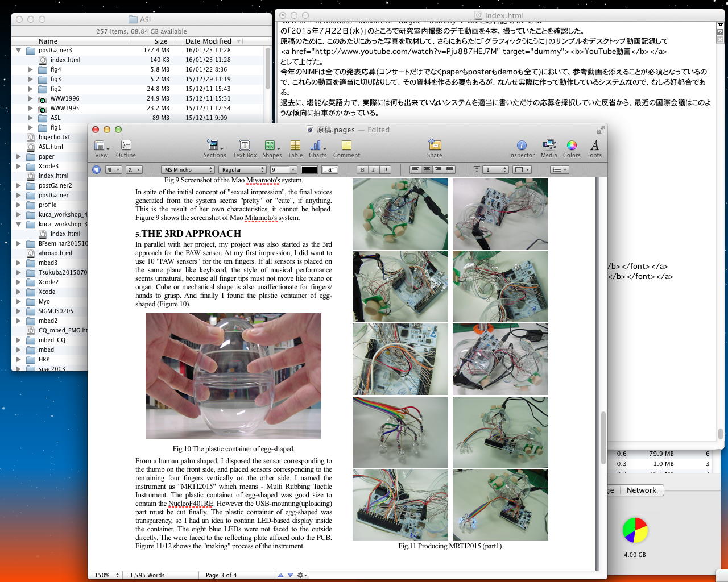Image resolution: width=728 pixels, height=582 pixels.
Task: Insert a Table via toolbar icon
Action: click(x=295, y=149)
